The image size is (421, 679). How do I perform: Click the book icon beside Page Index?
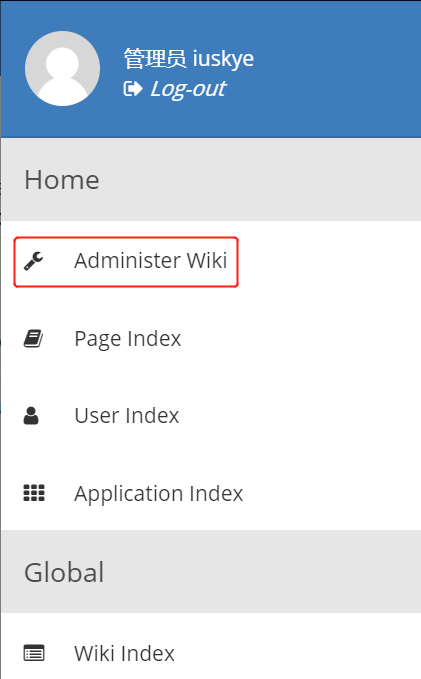click(33, 339)
